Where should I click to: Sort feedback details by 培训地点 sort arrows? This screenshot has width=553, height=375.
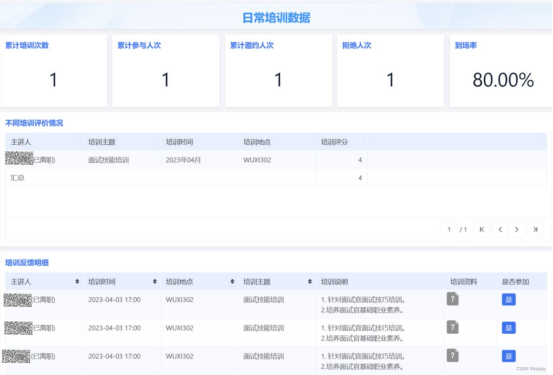(x=232, y=282)
